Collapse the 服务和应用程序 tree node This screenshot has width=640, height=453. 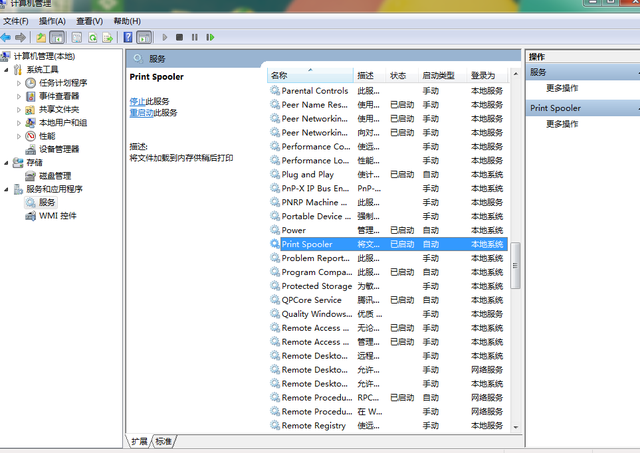[6, 189]
